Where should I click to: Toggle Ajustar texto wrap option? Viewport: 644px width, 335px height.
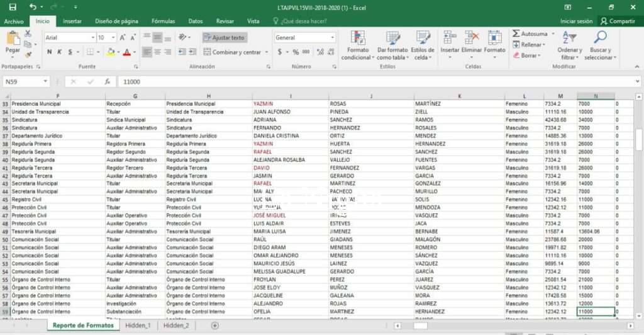pos(224,38)
